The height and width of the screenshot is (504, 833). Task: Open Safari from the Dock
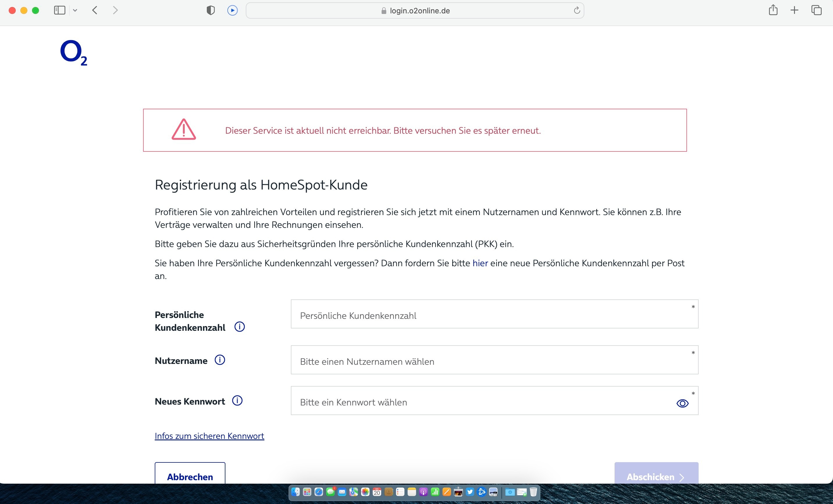319,492
